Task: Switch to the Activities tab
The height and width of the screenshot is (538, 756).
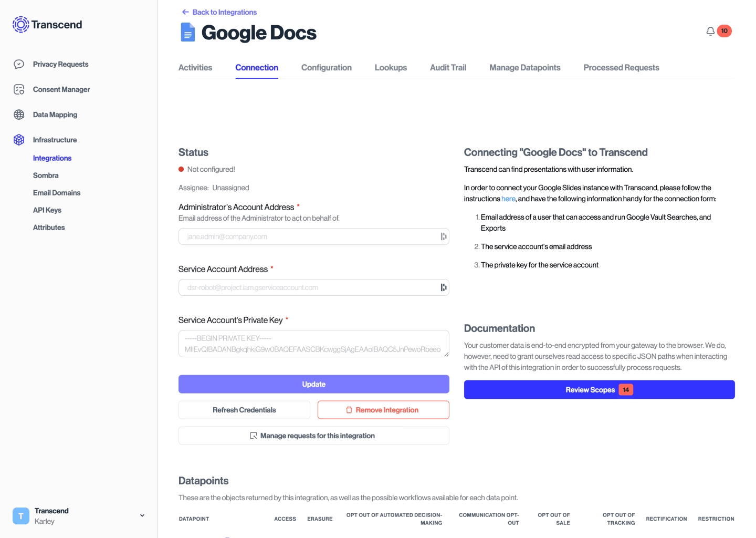Action: click(195, 67)
